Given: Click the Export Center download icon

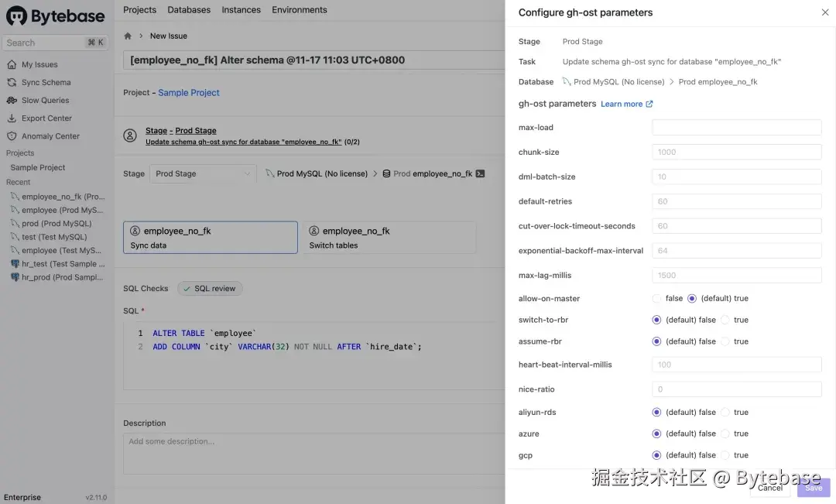Looking at the screenshot, I should tap(12, 118).
